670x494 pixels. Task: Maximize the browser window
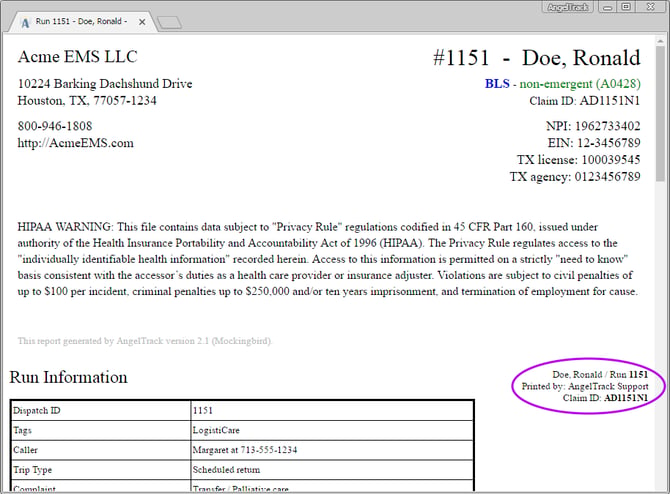point(626,7)
